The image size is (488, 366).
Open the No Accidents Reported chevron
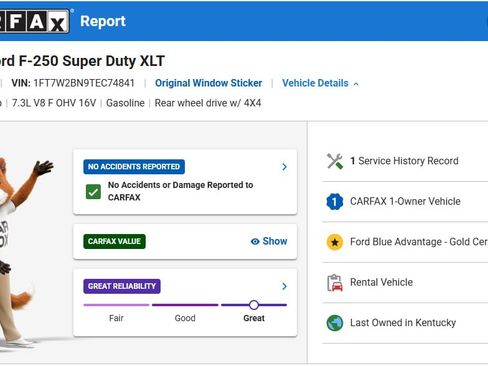point(284,167)
